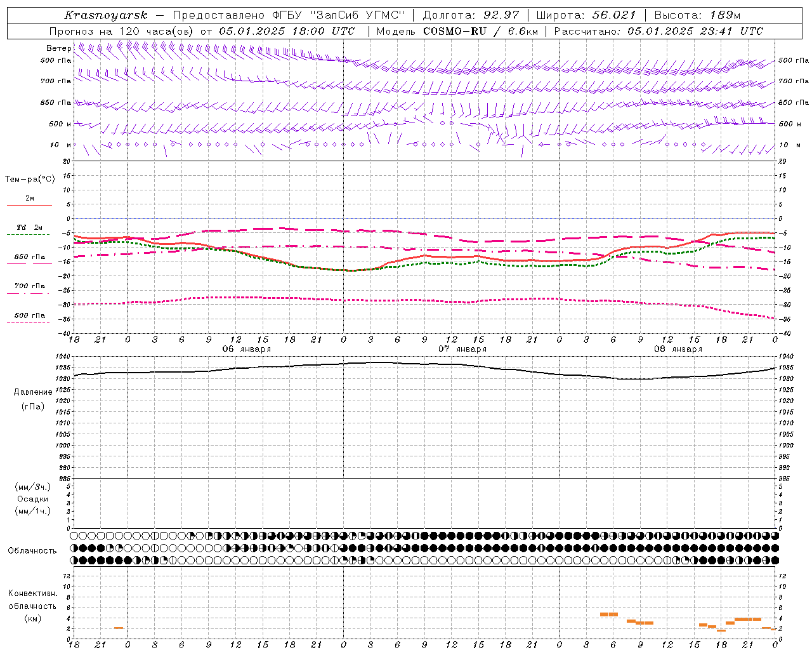Click the "Тем-ра(°C)" temperature label

pyautogui.click(x=30, y=180)
